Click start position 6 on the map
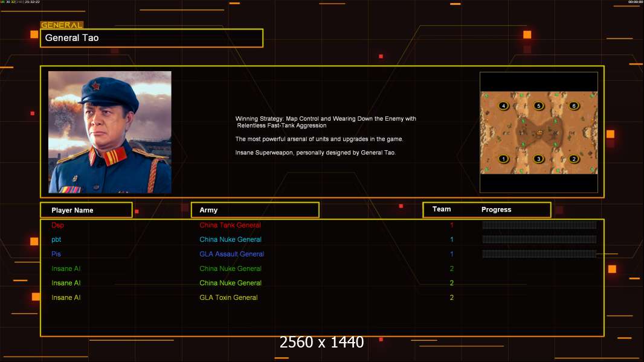The height and width of the screenshot is (362, 644). click(574, 106)
